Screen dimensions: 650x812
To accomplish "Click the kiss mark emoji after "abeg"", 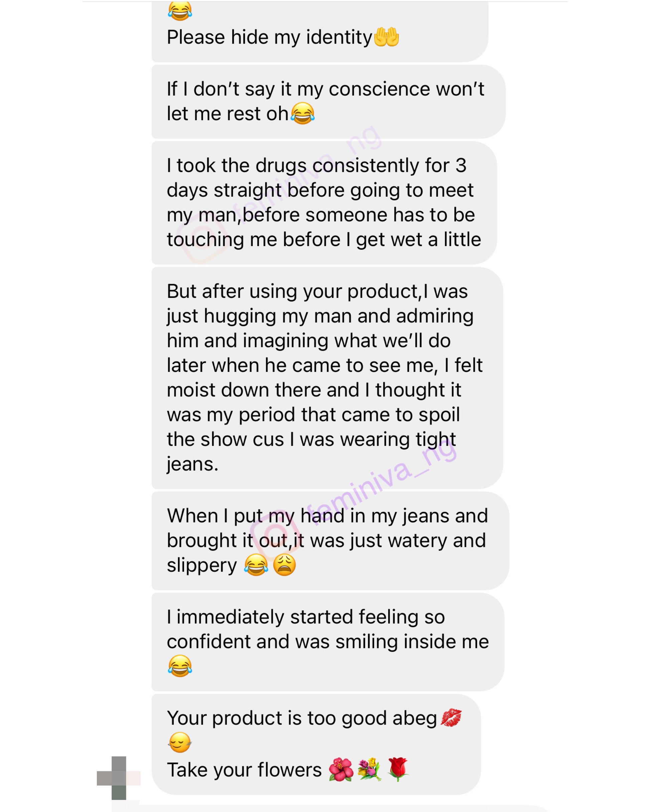I will pyautogui.click(x=451, y=718).
